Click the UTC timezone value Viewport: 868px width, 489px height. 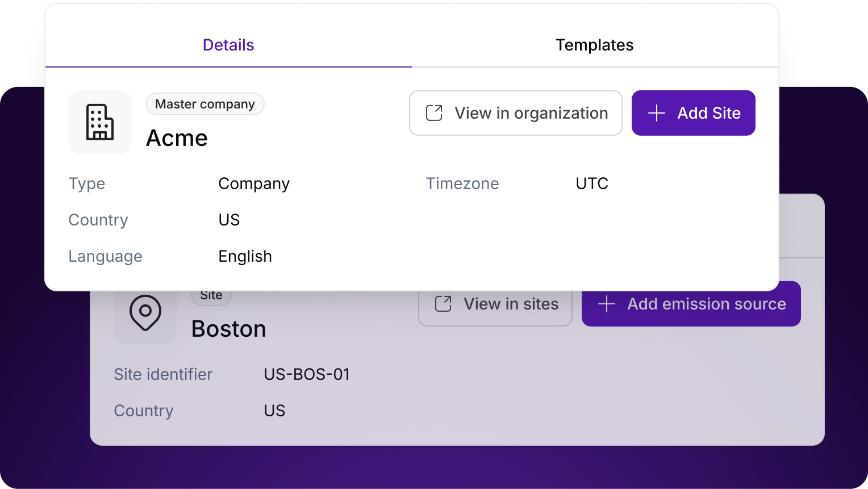(592, 183)
